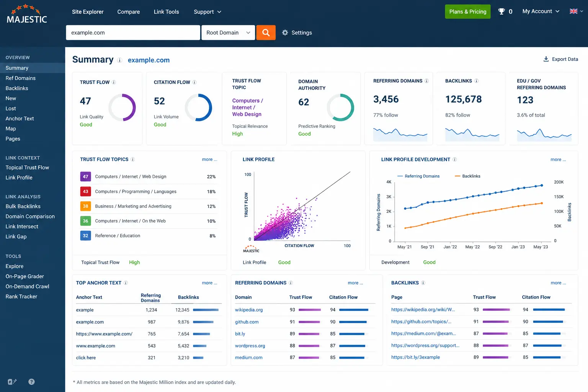Open Rank Tracker tool
Viewport: 588px width, 392px height.
pyautogui.click(x=21, y=297)
